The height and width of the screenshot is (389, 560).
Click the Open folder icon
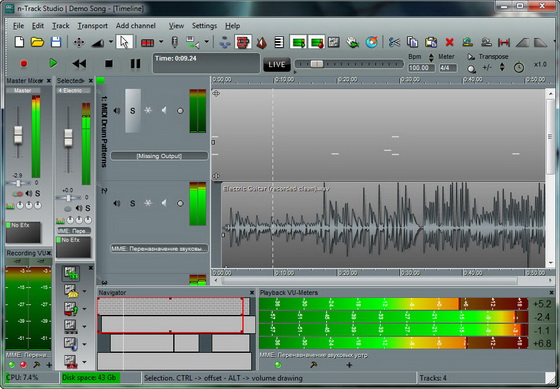tap(37, 42)
